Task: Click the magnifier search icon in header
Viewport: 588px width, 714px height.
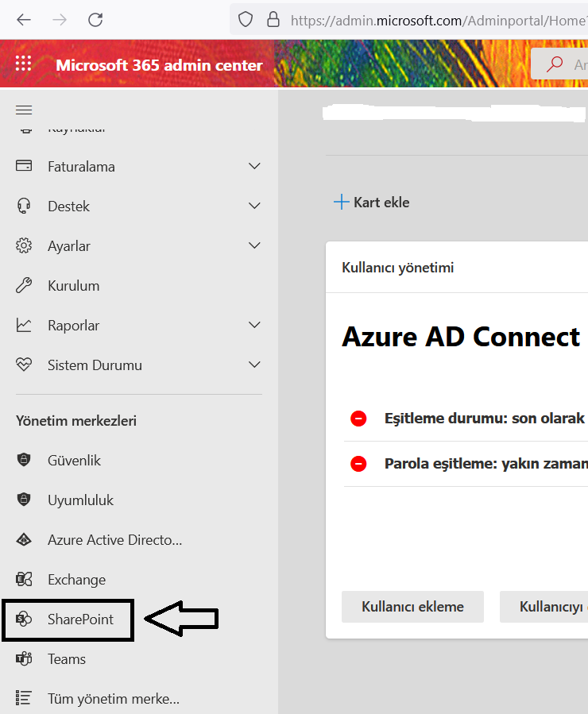Action: pyautogui.click(x=555, y=64)
